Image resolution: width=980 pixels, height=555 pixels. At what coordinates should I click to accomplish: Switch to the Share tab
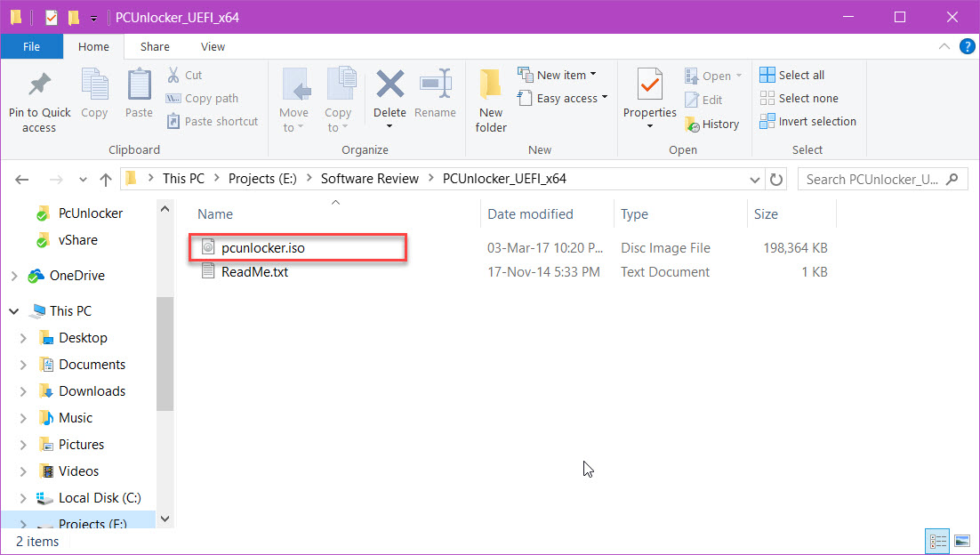pos(155,46)
